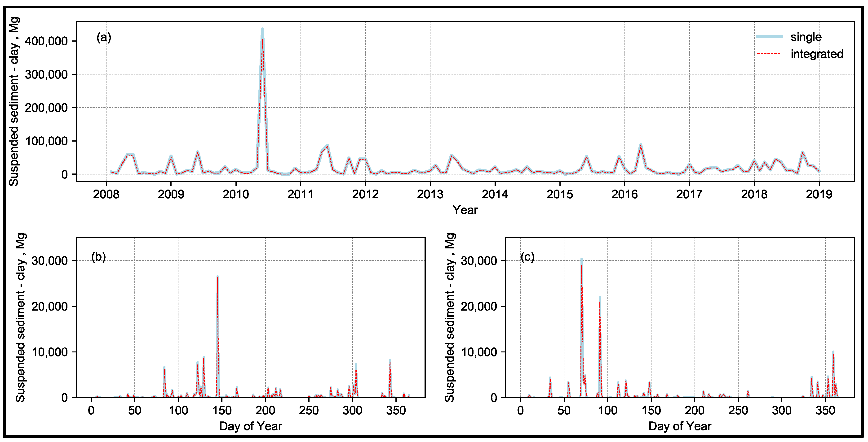Click the 2016 peak in panel (a)

point(641,145)
